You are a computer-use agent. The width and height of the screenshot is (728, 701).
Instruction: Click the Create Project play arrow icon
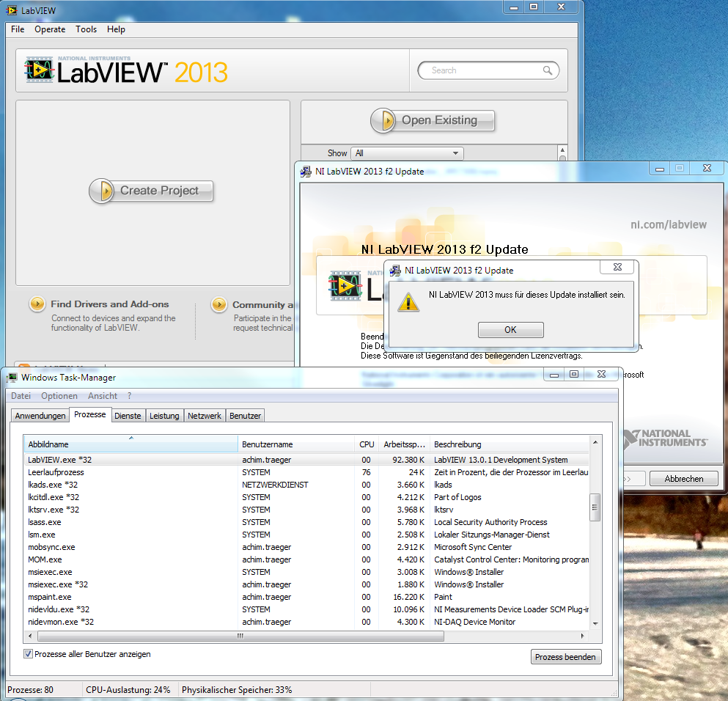(102, 191)
